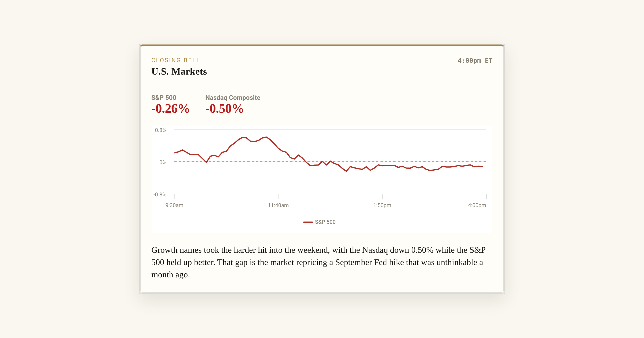
Task: Click the 4:00pm ET timestamp
Action: pos(475,61)
